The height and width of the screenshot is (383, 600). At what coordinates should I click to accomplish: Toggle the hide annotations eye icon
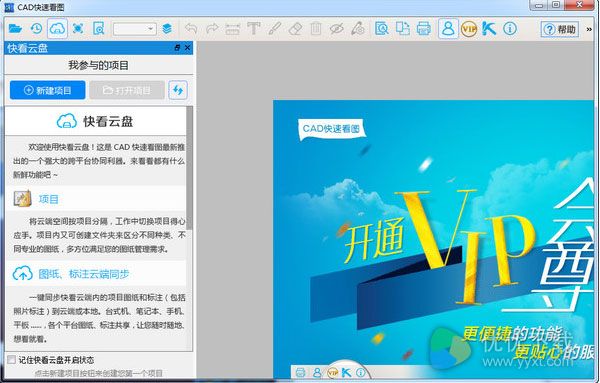point(337,29)
